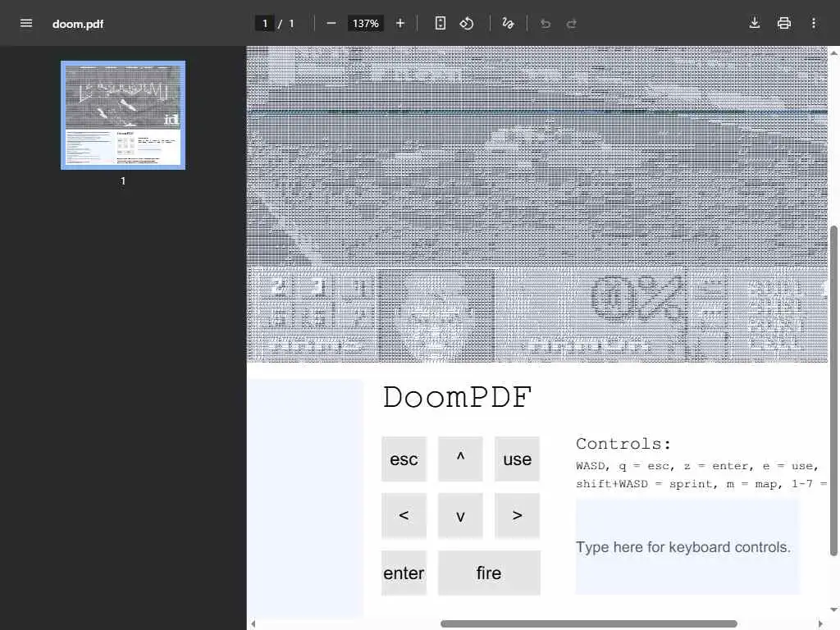Click the scroll right arrow

coord(820,624)
